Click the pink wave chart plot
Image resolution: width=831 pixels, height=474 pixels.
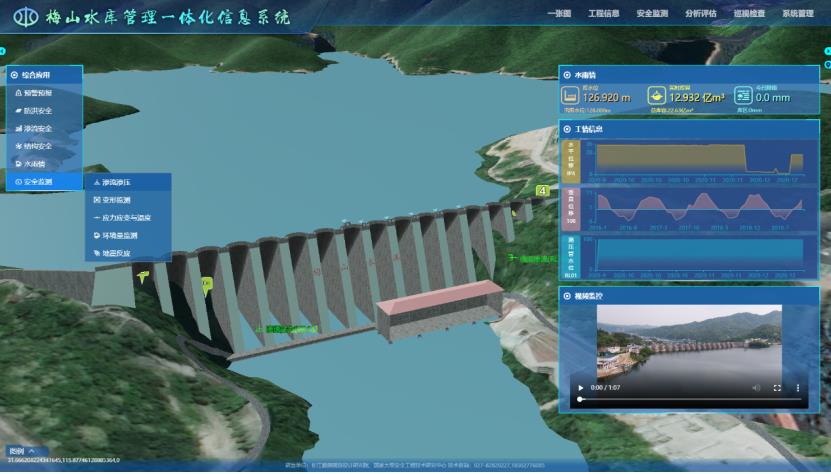(x=699, y=208)
